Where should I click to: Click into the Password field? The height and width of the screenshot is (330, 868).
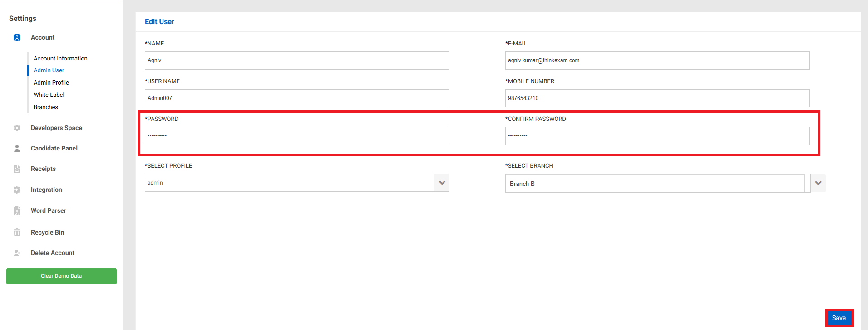(297, 136)
